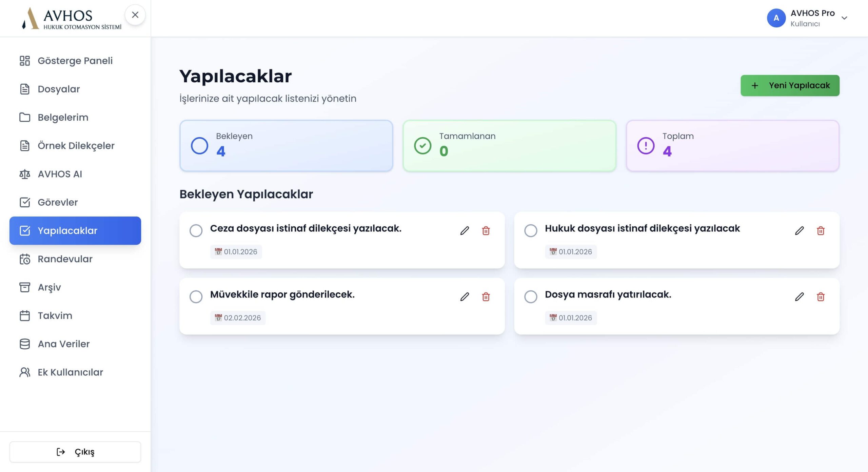Delete the Ceza dosyası istinaf task
This screenshot has width=868, height=472.
tap(486, 231)
